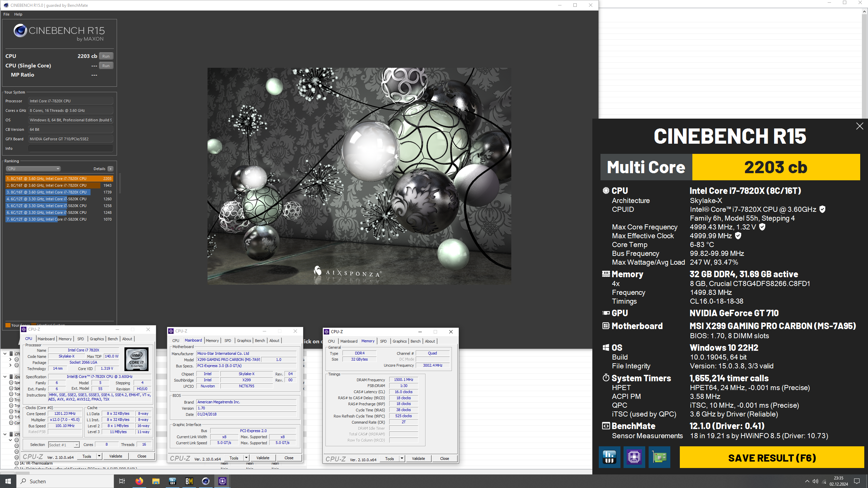Launch CPU-Z via purple chip icon in BenchMate

[634, 457]
